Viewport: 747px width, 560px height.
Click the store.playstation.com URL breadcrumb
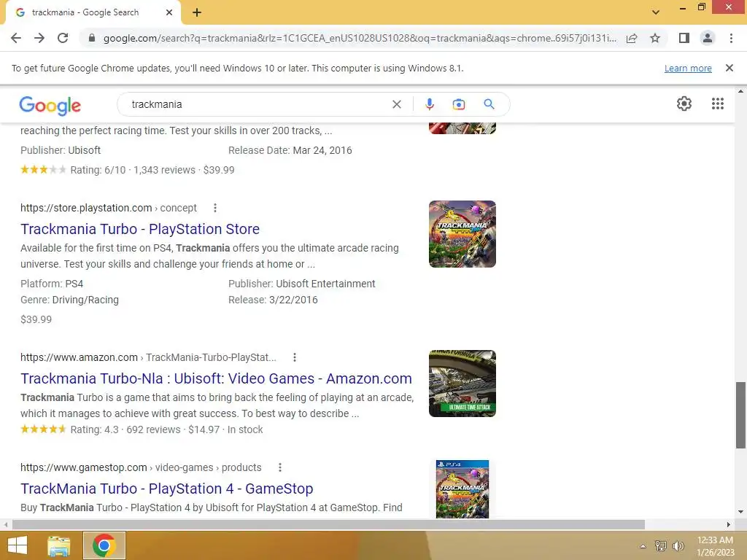pyautogui.click(x=109, y=208)
